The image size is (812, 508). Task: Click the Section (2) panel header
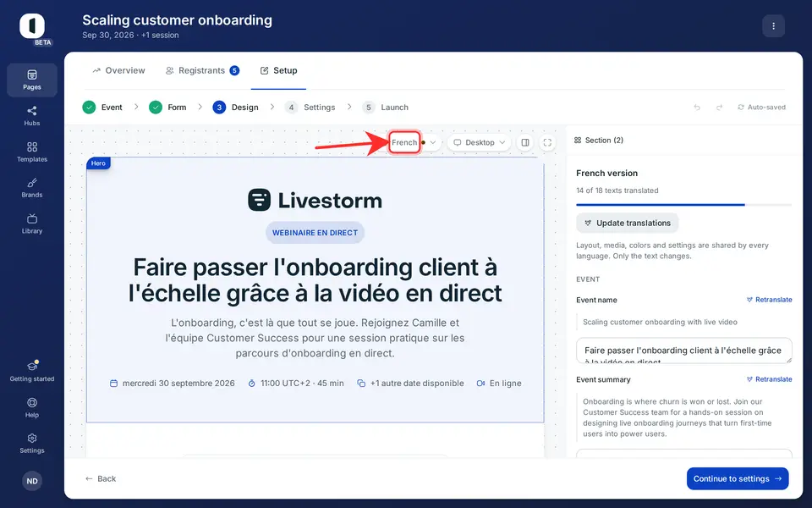pos(599,141)
